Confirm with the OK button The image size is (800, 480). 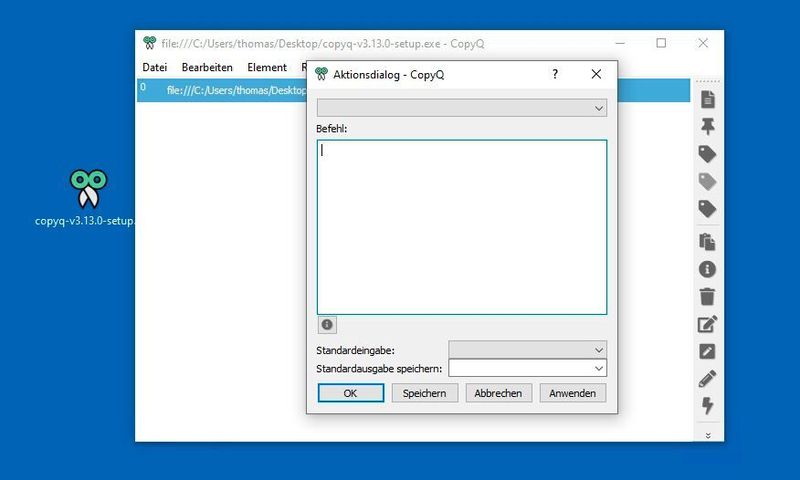click(351, 393)
